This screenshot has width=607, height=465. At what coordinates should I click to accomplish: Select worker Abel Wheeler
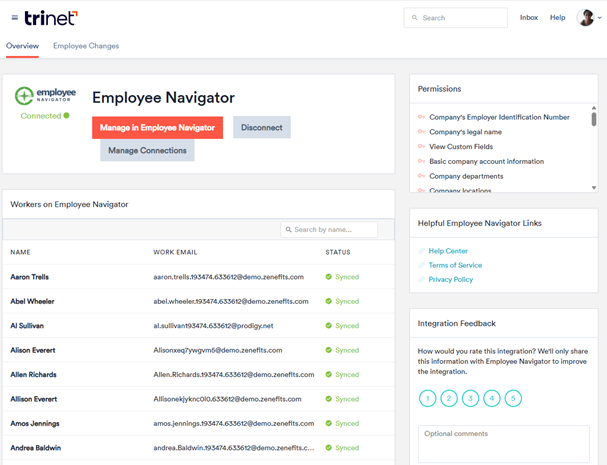[32, 301]
